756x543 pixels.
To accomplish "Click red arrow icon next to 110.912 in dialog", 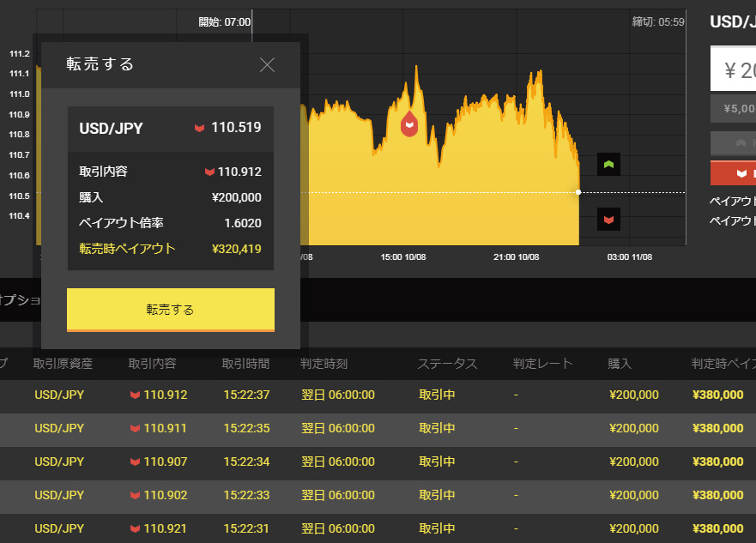I will click(x=209, y=172).
